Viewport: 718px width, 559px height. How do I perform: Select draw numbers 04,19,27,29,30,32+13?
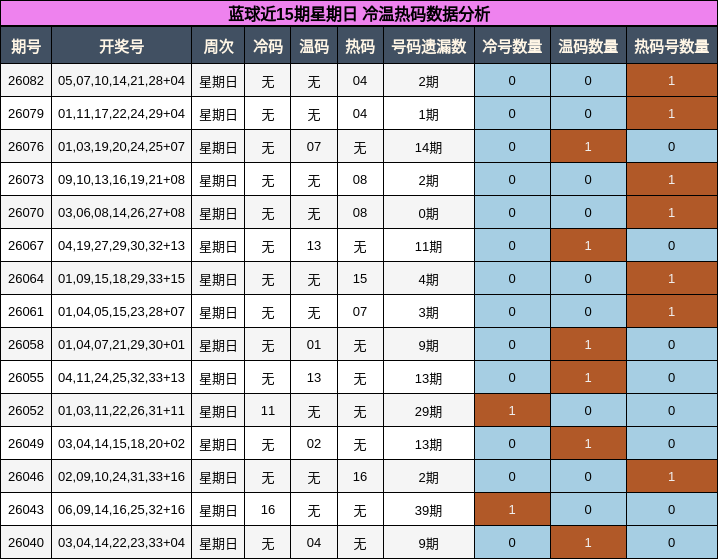click(121, 245)
